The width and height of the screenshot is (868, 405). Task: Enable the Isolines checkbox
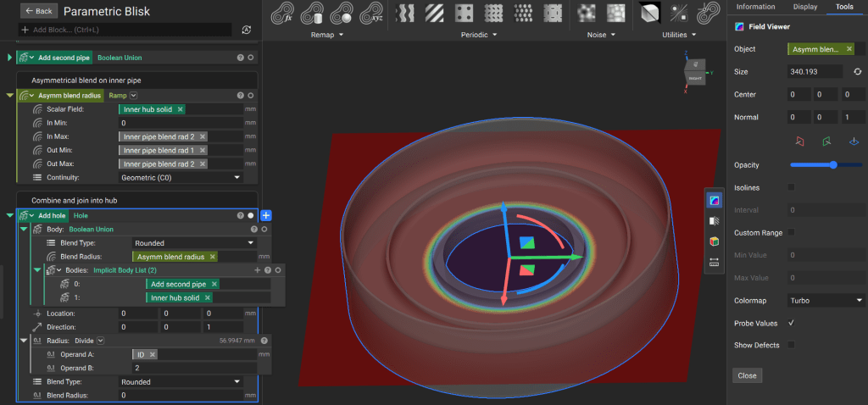click(792, 187)
